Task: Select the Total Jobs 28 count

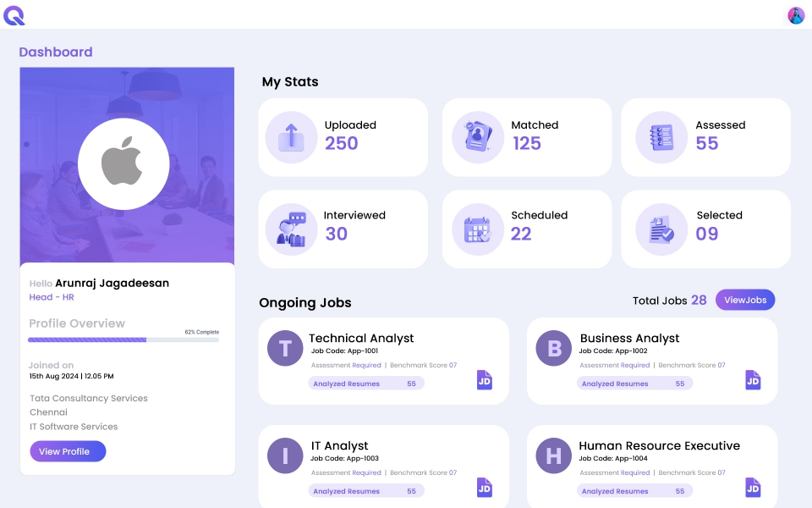Action: click(x=670, y=300)
